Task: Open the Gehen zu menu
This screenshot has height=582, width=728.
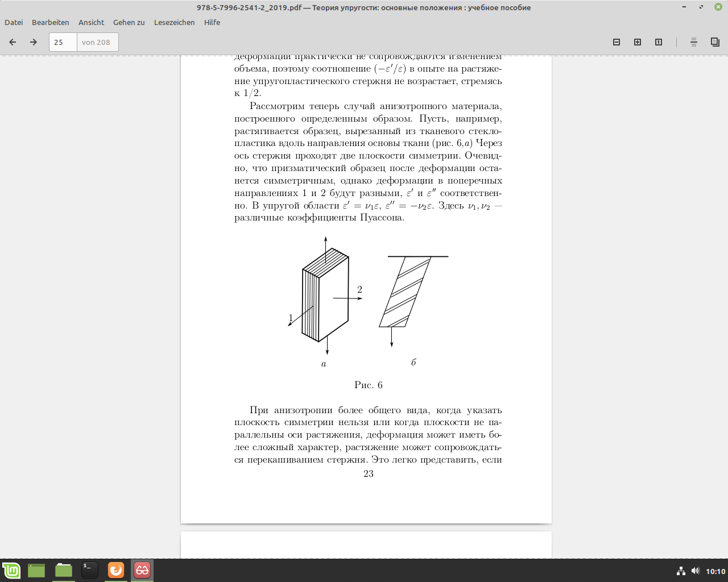Action: [129, 22]
